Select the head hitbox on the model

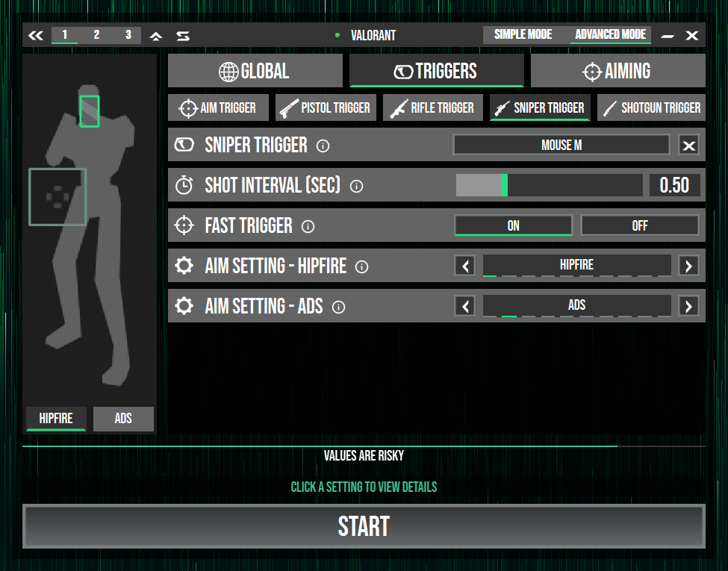tap(90, 110)
